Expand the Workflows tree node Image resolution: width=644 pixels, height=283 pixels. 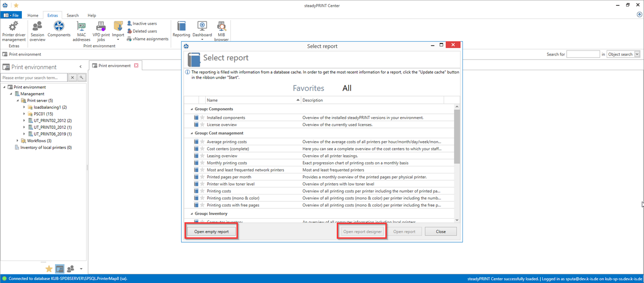(17, 141)
